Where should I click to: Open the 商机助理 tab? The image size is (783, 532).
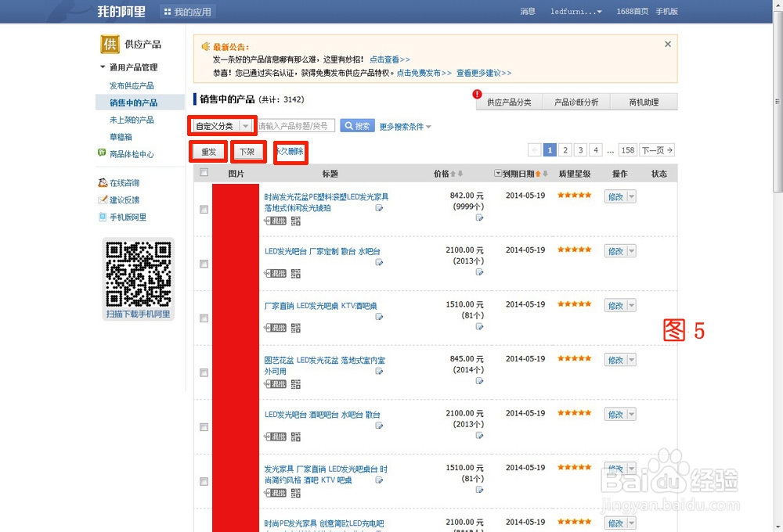[644, 102]
